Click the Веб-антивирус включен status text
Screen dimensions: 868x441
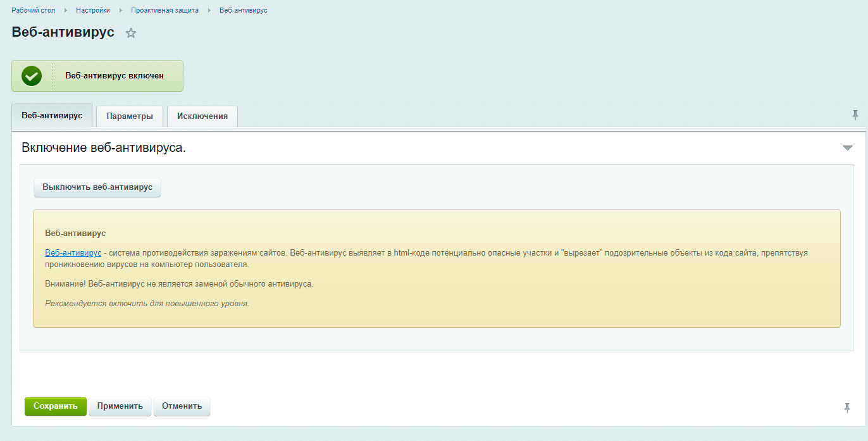pyautogui.click(x=115, y=76)
